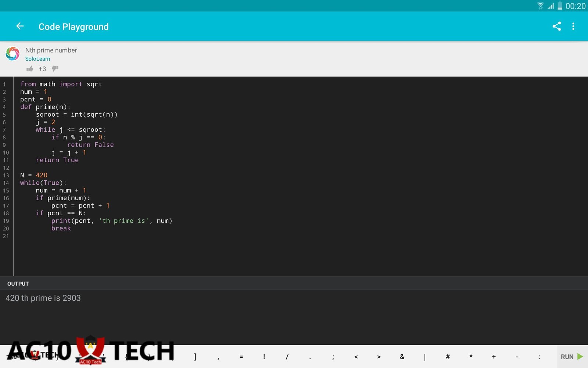The height and width of the screenshot is (368, 588).
Task: Insert a hash symbol from the symbol bar
Action: 448,357
